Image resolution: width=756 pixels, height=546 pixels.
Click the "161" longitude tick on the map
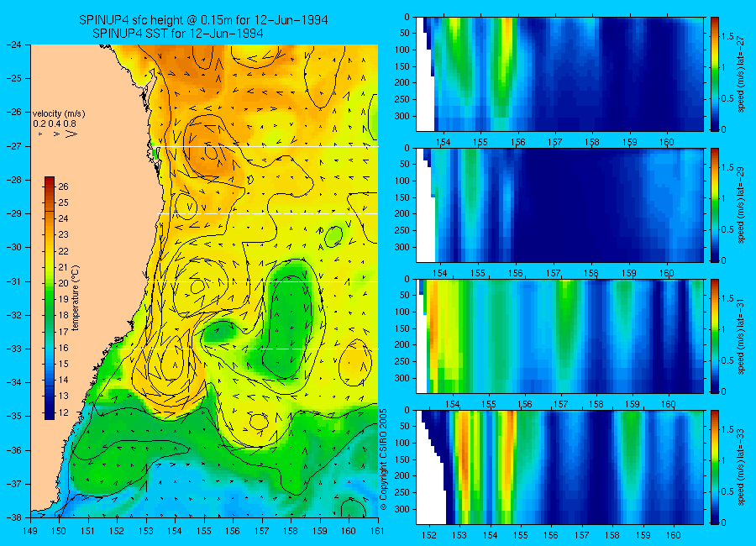(x=377, y=531)
